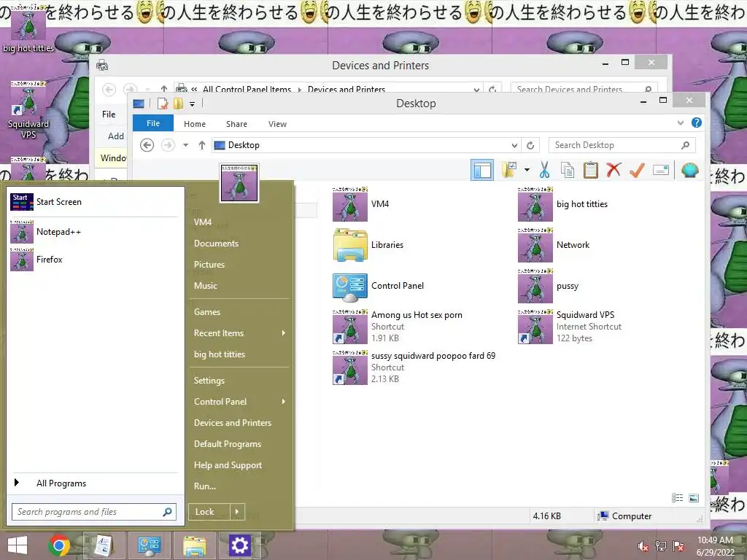Click Computer in the status bar
This screenshot has width=747, height=560.
(625, 516)
